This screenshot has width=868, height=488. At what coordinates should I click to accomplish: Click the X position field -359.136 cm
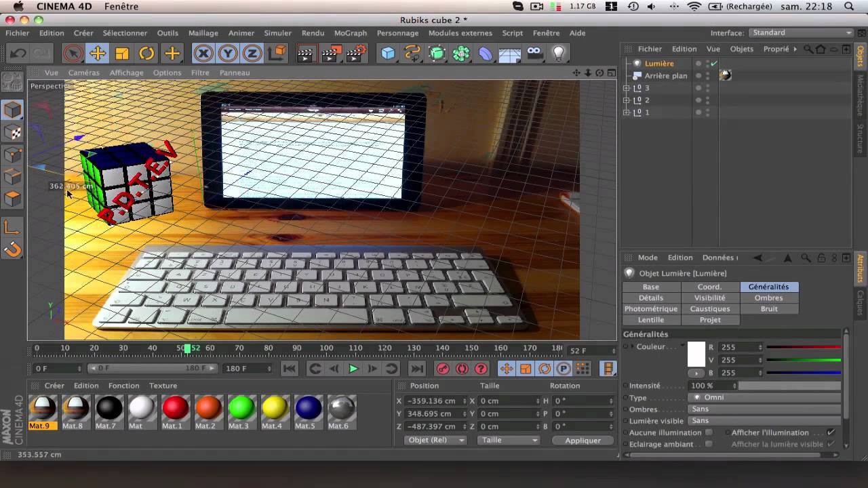435,401
